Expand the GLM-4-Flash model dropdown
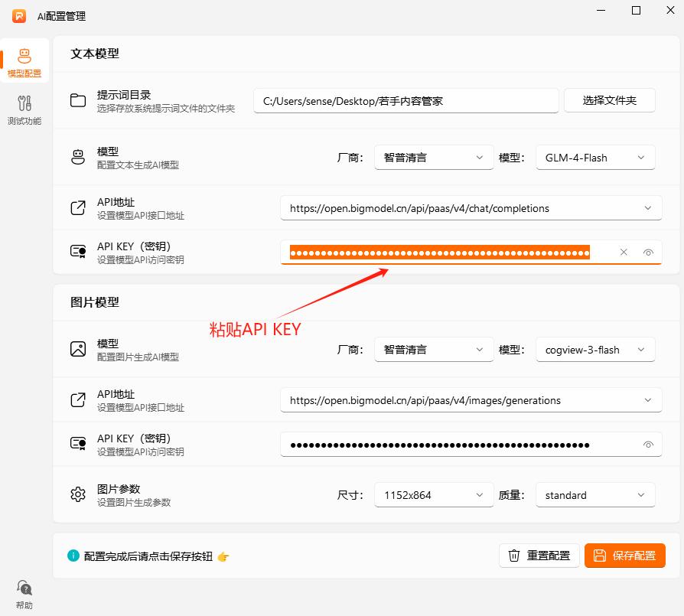The image size is (684, 616). 595,157
